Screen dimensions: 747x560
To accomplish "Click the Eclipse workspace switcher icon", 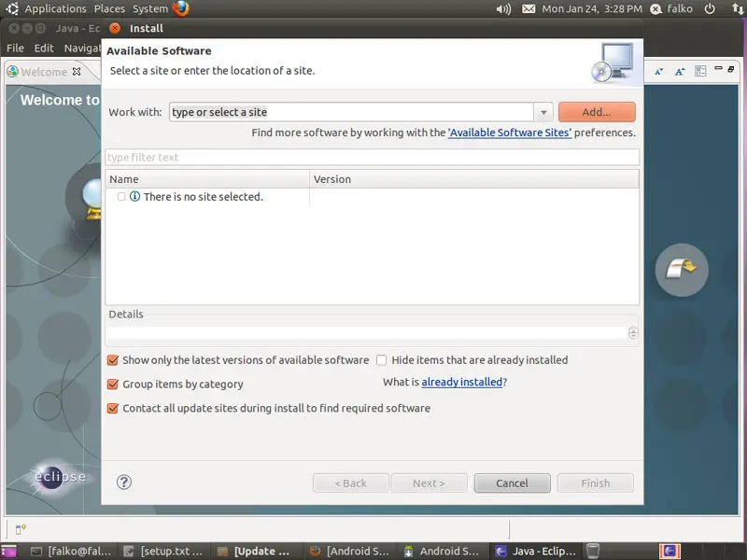I will coord(669,551).
